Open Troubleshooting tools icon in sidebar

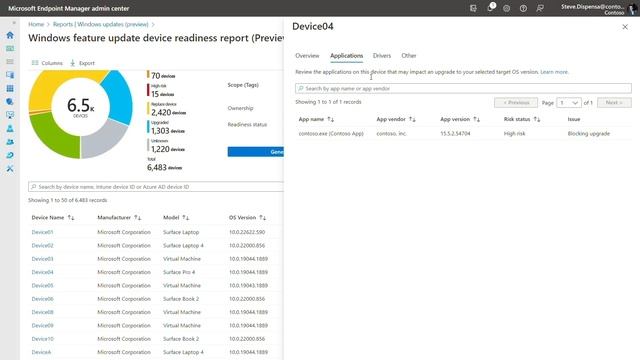click(10, 169)
